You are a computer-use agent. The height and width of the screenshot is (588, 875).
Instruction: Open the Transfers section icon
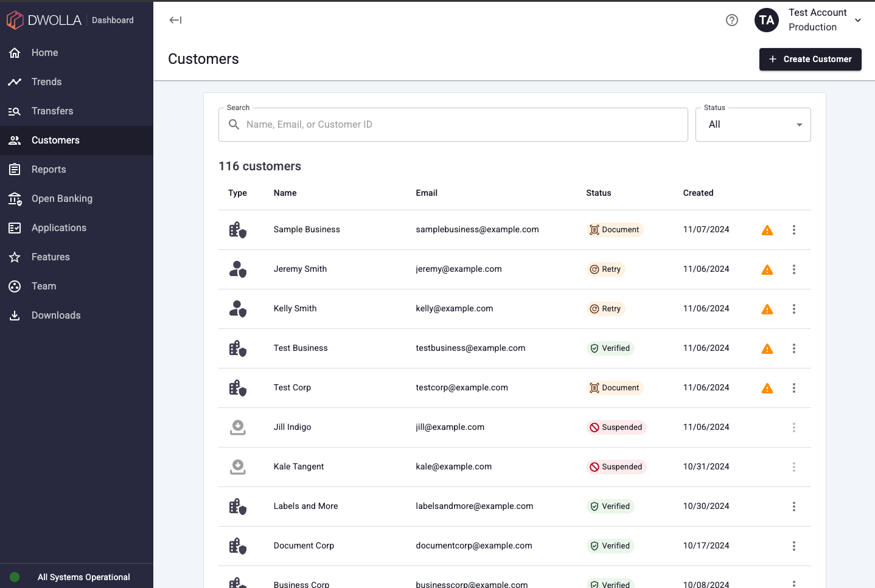click(15, 111)
